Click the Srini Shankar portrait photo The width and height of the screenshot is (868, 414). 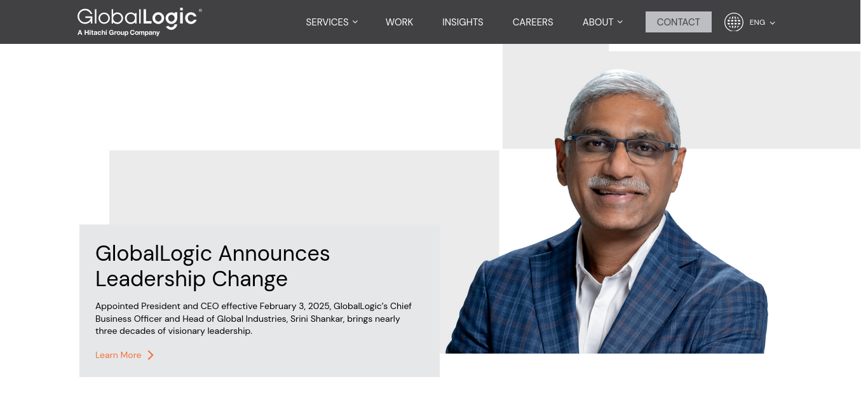coord(607,211)
